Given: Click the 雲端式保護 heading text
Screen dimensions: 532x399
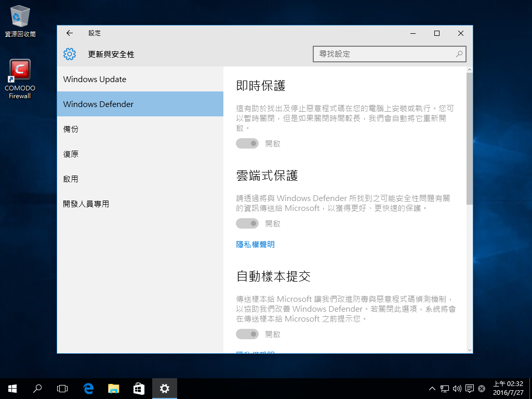Looking at the screenshot, I should 267,176.
